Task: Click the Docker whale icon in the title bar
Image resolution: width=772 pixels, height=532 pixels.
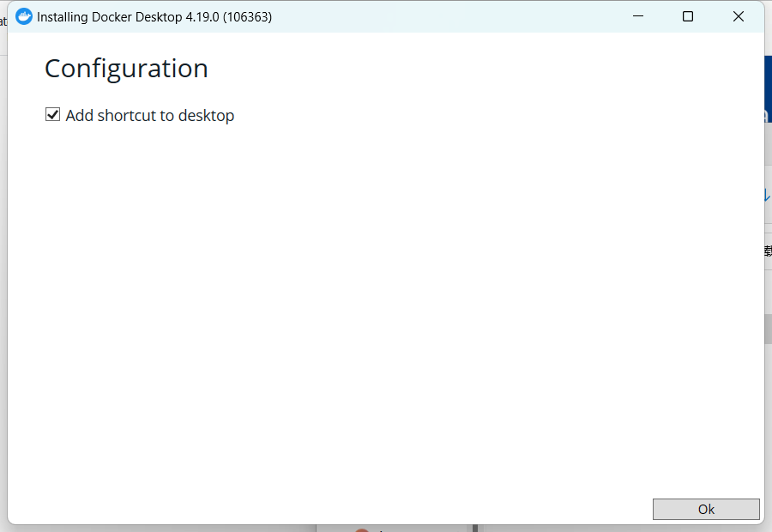Action: [24, 17]
